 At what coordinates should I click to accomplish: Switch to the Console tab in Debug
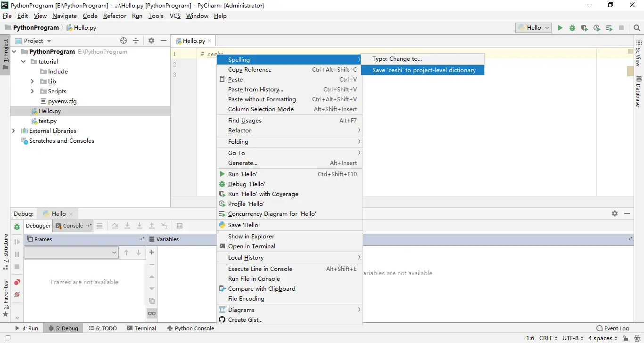pyautogui.click(x=73, y=226)
